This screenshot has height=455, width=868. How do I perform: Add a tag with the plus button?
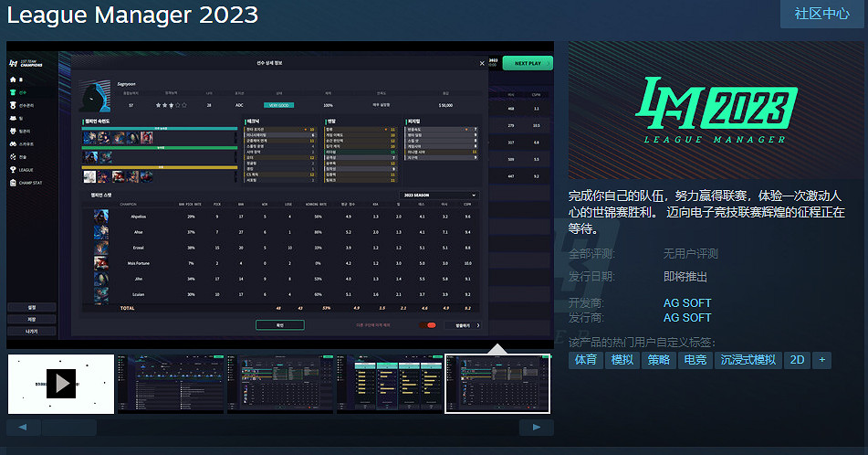(822, 360)
